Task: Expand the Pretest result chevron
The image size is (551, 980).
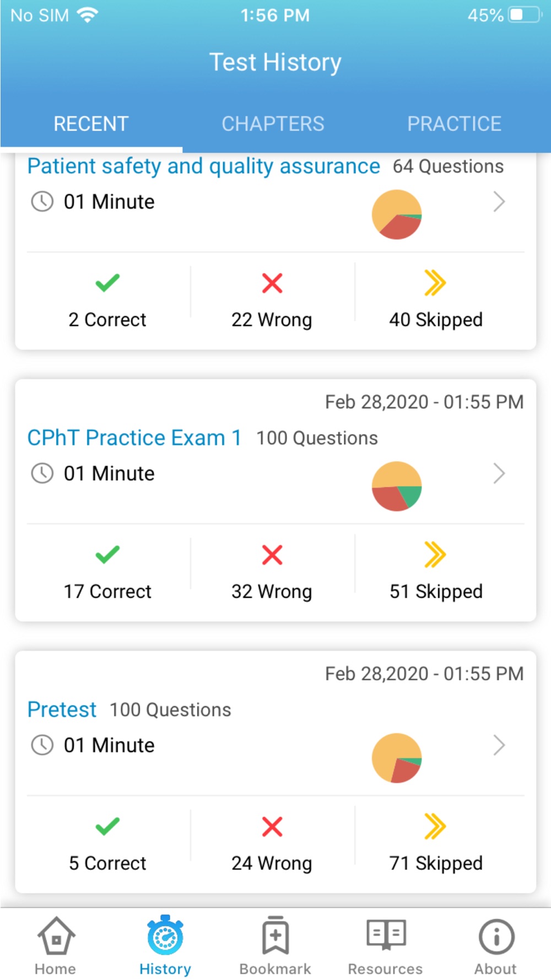Action: coord(499,745)
